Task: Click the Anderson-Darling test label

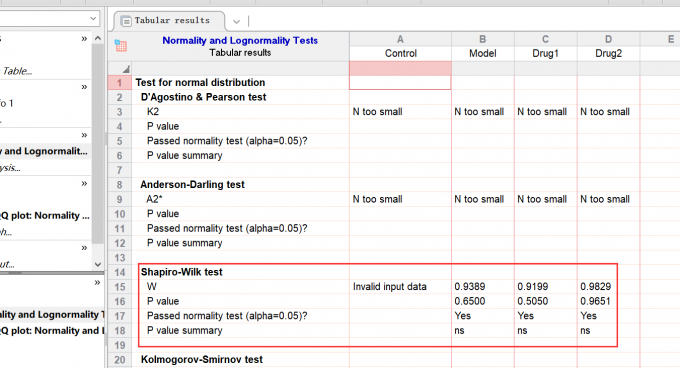Action: pos(192,184)
